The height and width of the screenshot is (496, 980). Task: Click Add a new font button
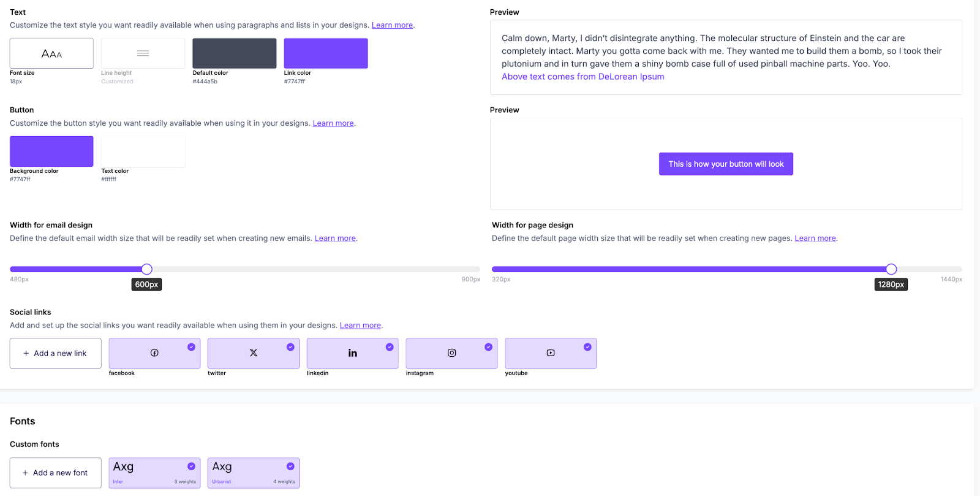[55, 473]
